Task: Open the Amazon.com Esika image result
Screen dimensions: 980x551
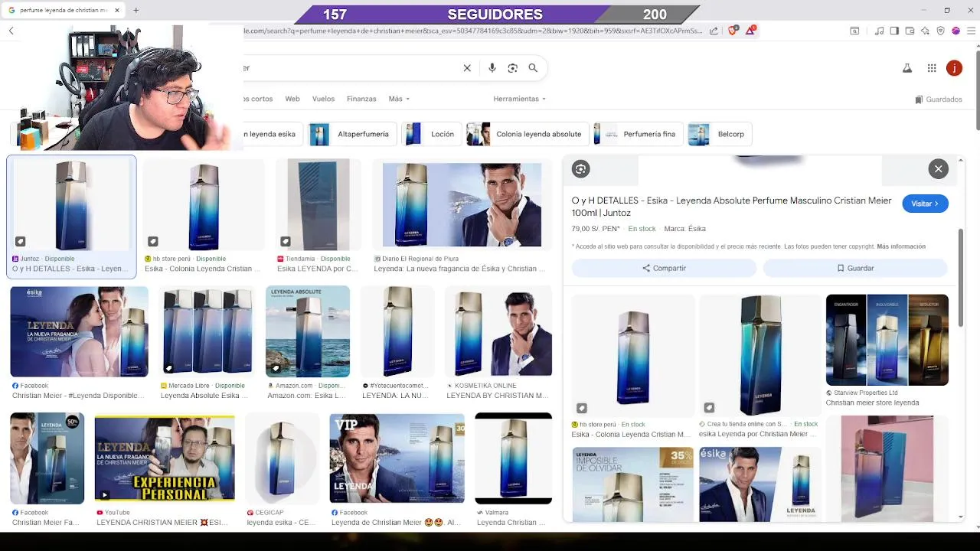Action: click(308, 331)
